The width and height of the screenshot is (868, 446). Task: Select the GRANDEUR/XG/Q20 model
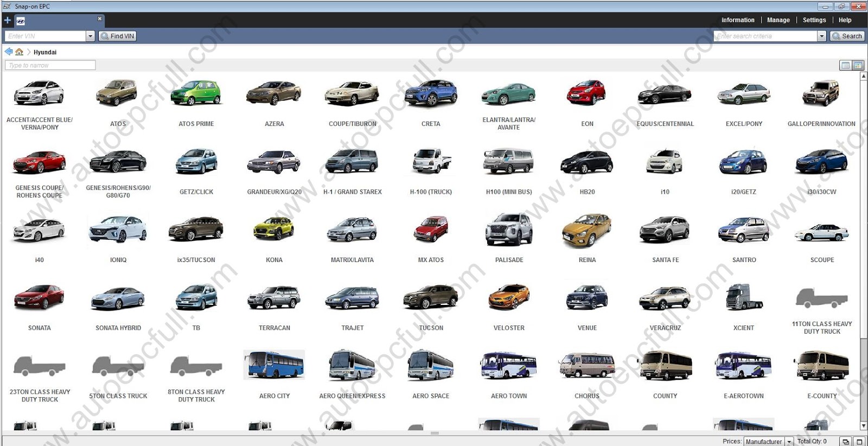[275, 171]
